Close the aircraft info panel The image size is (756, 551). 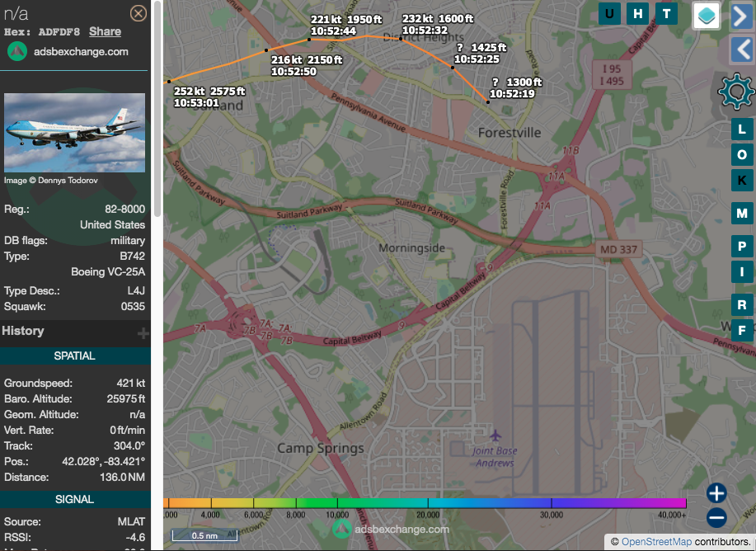139,13
